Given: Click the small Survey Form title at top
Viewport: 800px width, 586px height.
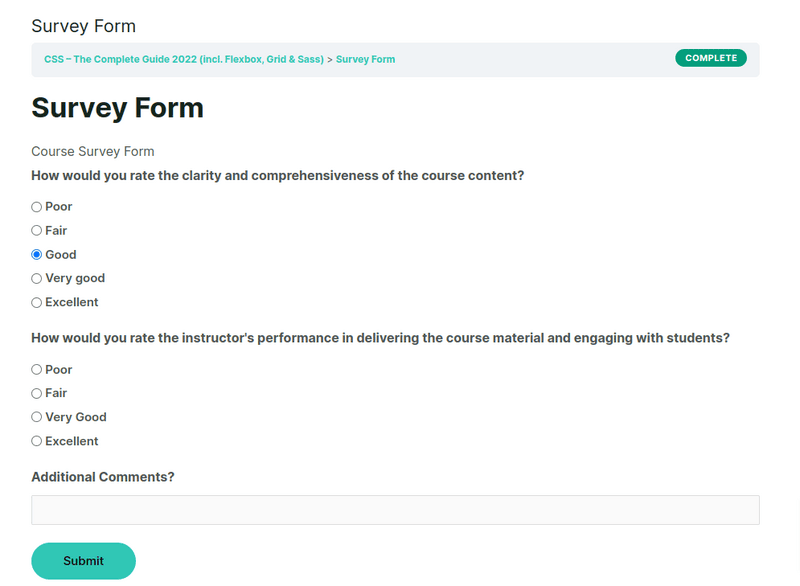Looking at the screenshot, I should (83, 25).
